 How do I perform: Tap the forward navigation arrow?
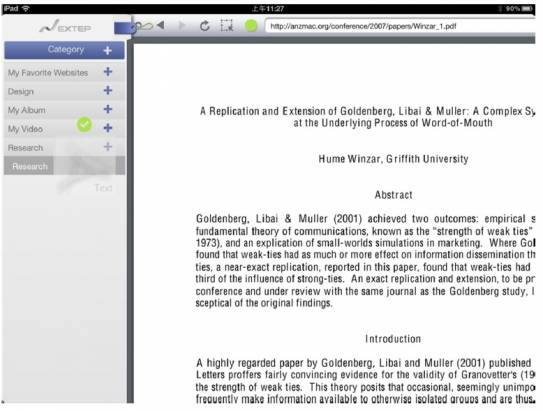click(182, 25)
